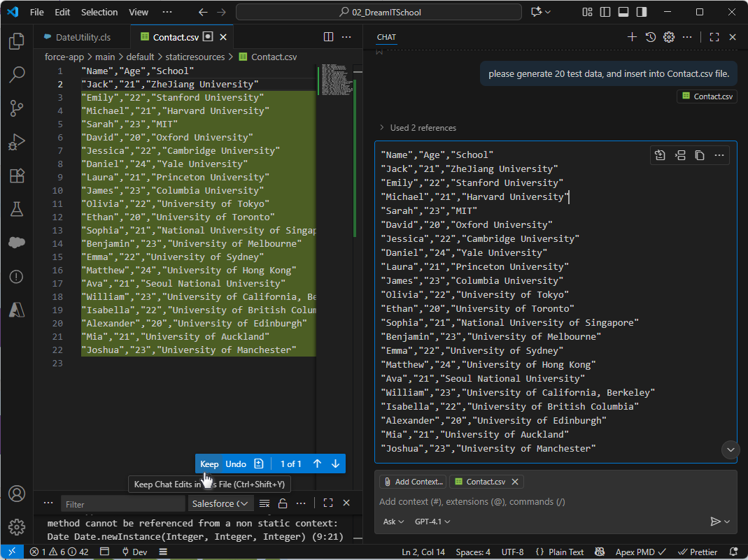Open the Ask chat mode dropdown
Screen dimensions: 748x560
[394, 522]
